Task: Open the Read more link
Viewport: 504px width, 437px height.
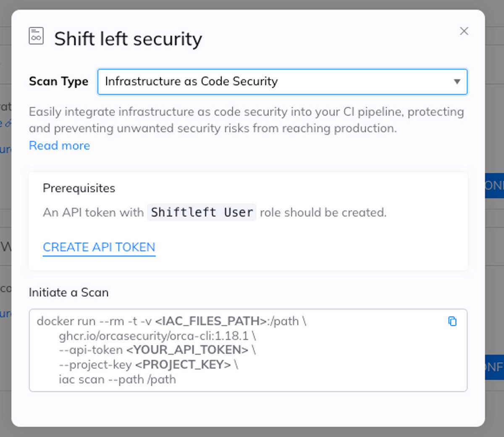Action: point(59,145)
